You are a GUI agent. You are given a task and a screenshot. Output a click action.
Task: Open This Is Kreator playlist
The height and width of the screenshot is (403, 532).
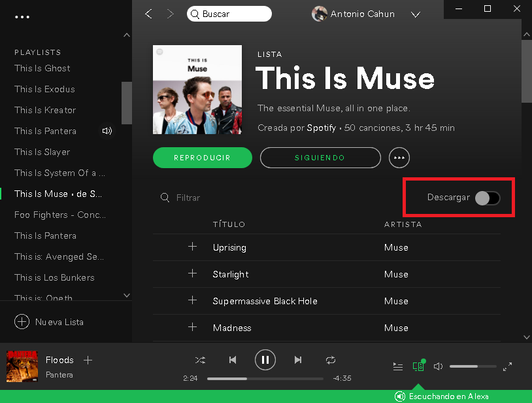click(45, 111)
